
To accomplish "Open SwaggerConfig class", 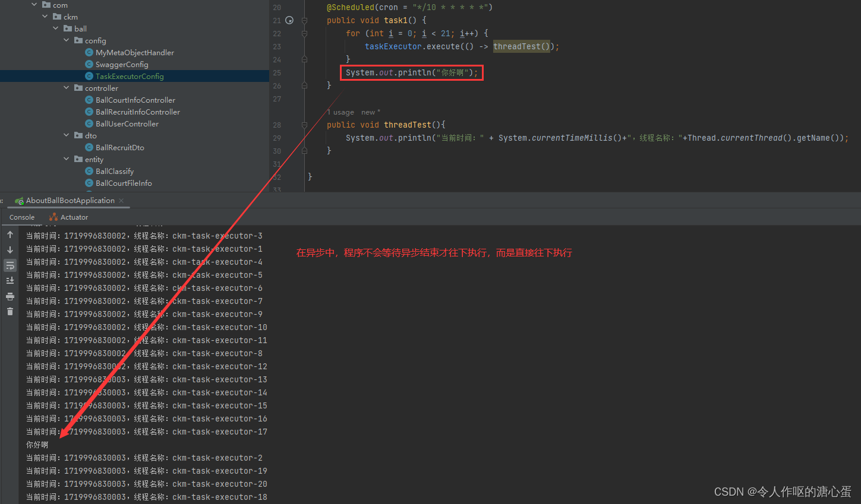I will click(x=122, y=64).
